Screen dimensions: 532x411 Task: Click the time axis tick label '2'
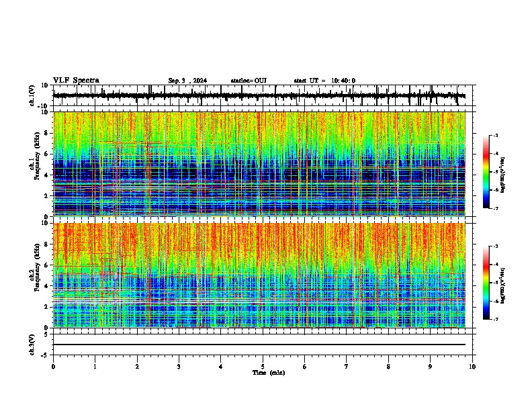tap(137, 367)
